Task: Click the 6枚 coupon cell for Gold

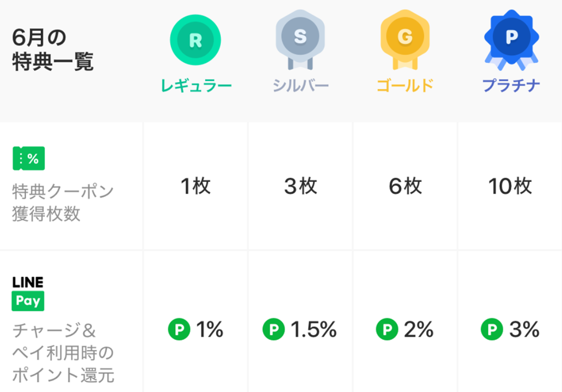Action: pos(405,186)
